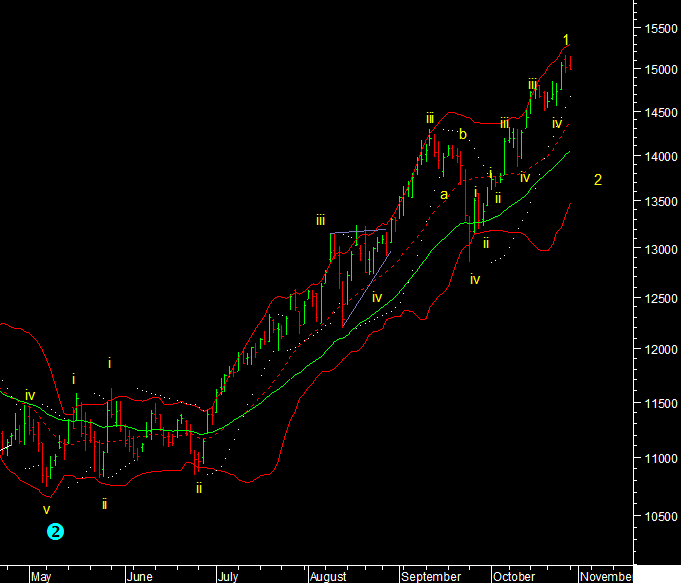This screenshot has height=583, width=681.
Task: Select the October time axis label
Action: (514, 577)
